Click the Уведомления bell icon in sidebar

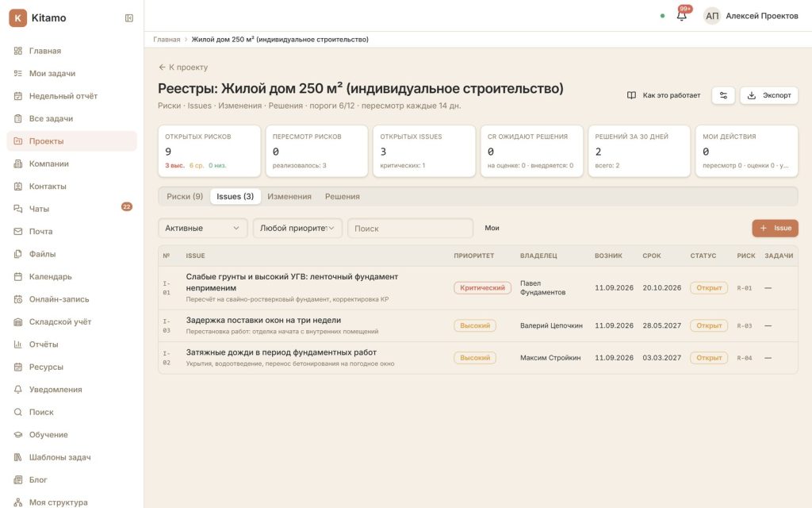18,389
